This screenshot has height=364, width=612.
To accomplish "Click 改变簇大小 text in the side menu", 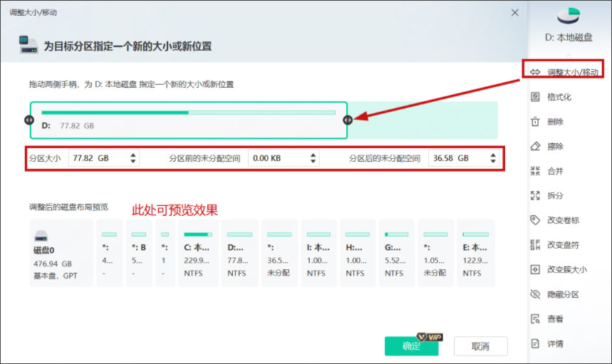I will click(x=566, y=269).
